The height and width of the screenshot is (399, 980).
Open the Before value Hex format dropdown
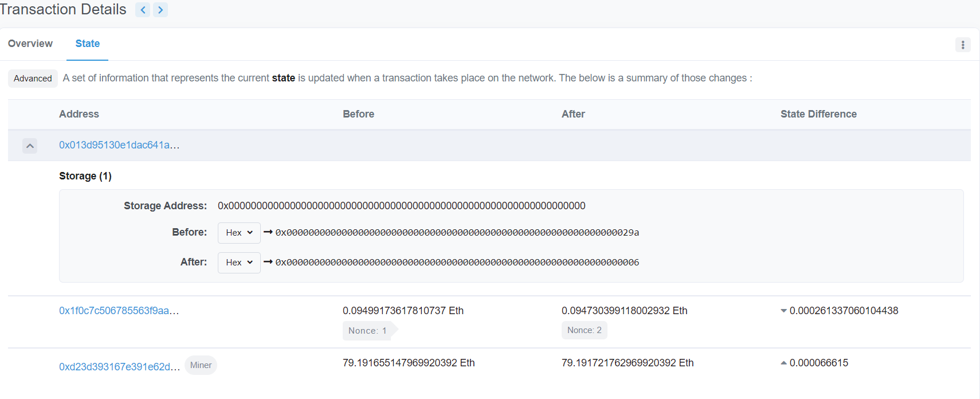point(239,233)
